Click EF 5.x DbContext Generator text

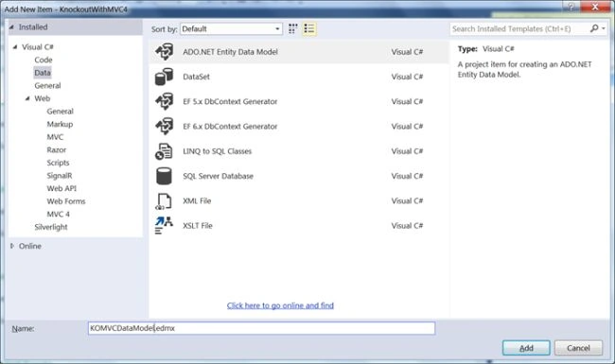point(230,101)
